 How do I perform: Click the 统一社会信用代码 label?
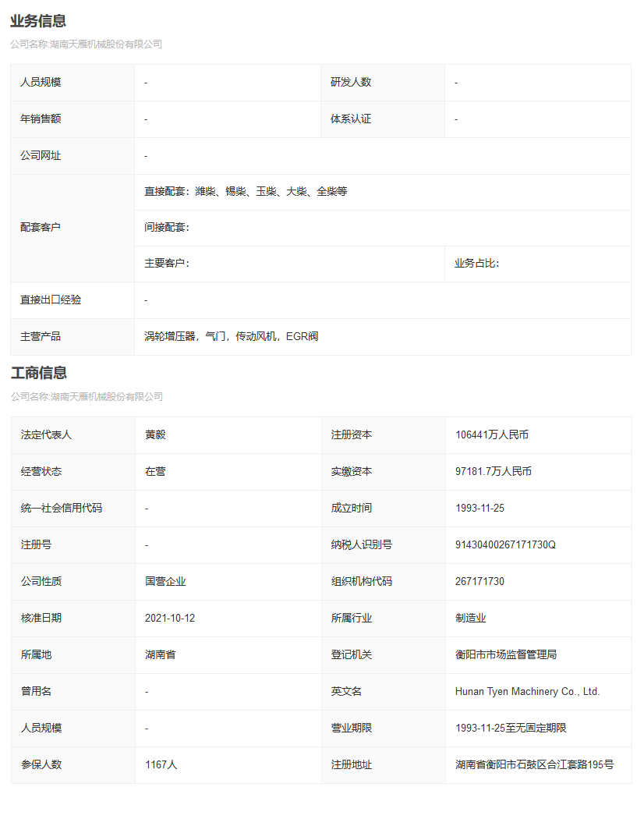pos(61,508)
